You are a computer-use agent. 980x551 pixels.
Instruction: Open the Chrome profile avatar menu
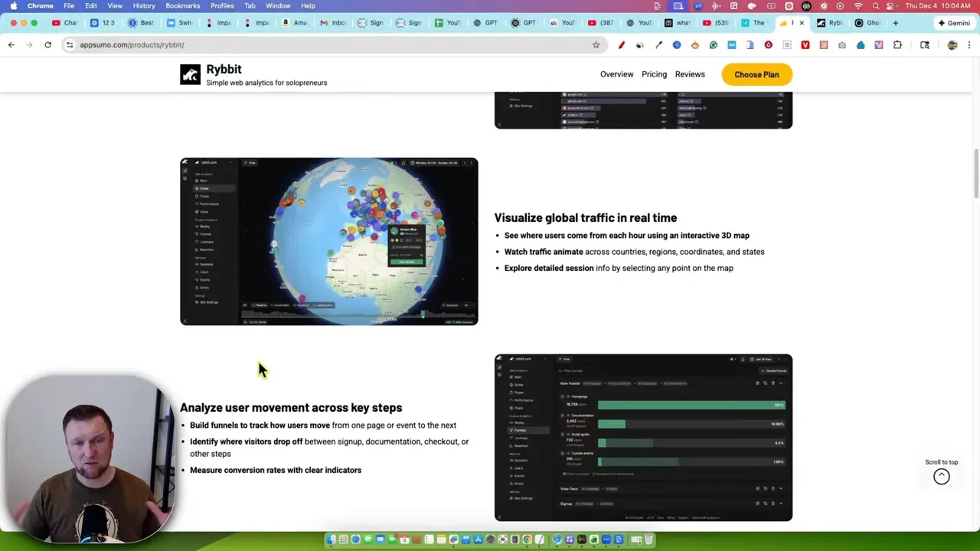click(952, 44)
